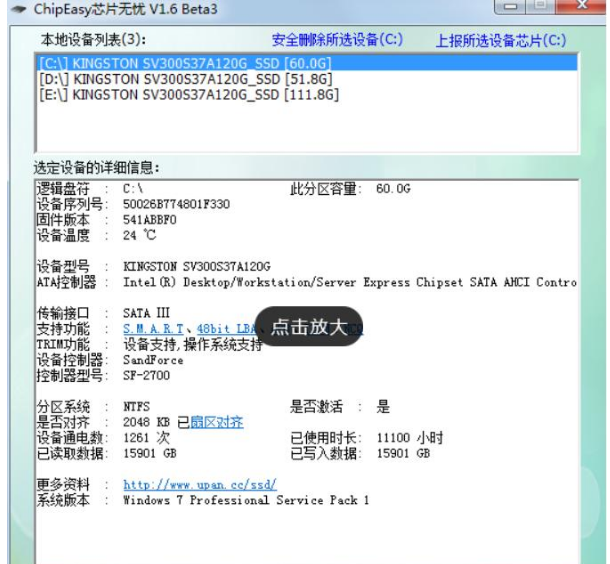Open the S.M.A.R.T feature link
Viewport: 610px width, 564px height.
pyautogui.click(x=153, y=329)
